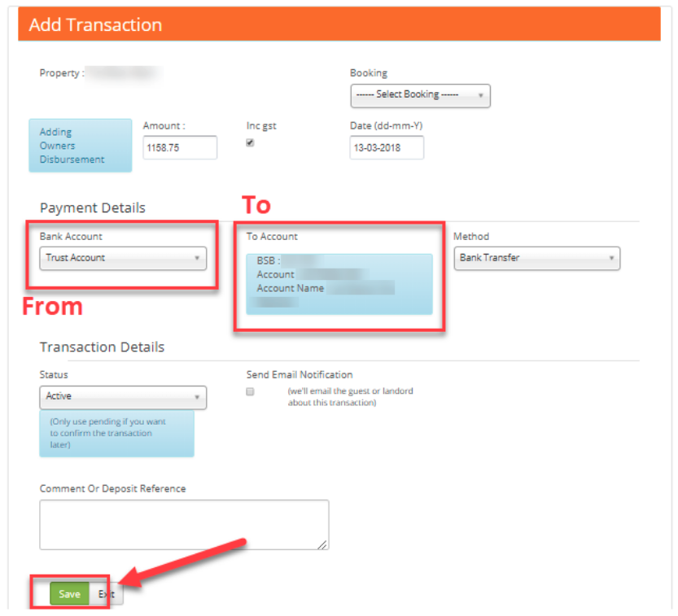Click the Select Booking dropdown arrow
The height and width of the screenshot is (616, 678).
click(x=483, y=95)
